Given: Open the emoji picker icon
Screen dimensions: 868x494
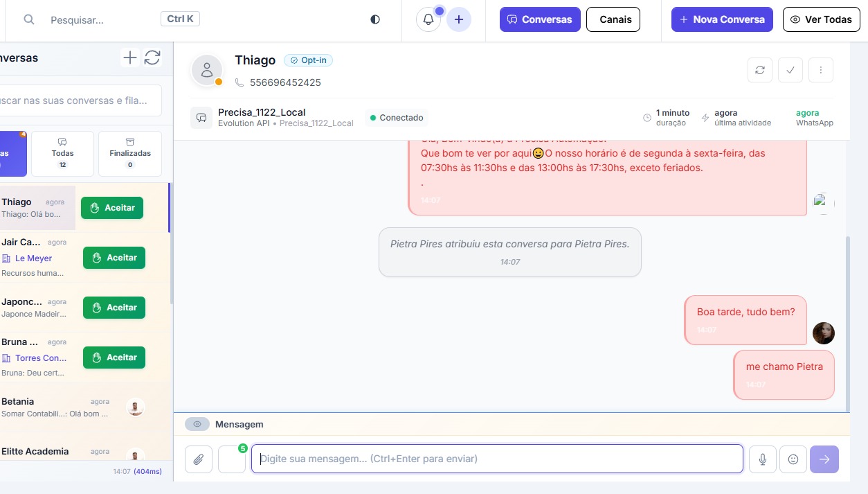Looking at the screenshot, I should (793, 459).
